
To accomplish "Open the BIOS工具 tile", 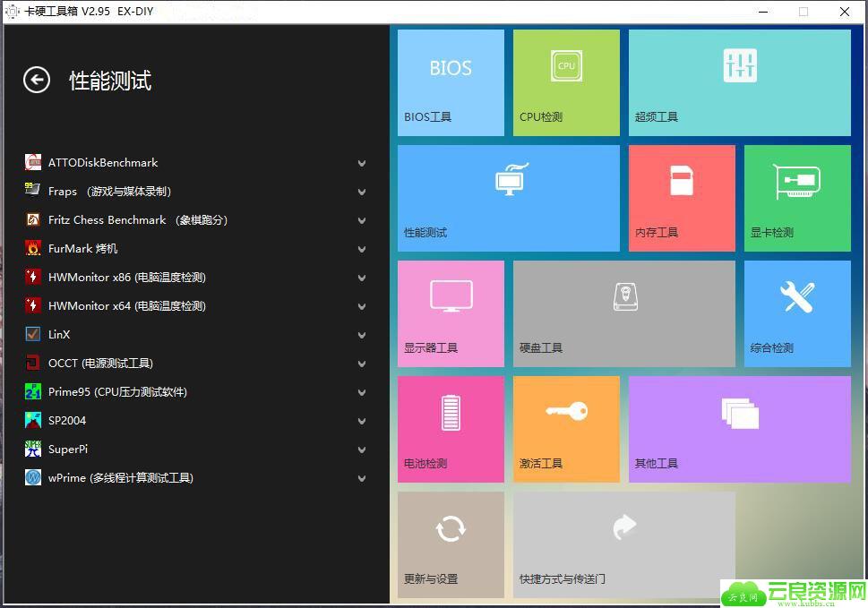I will (451, 82).
